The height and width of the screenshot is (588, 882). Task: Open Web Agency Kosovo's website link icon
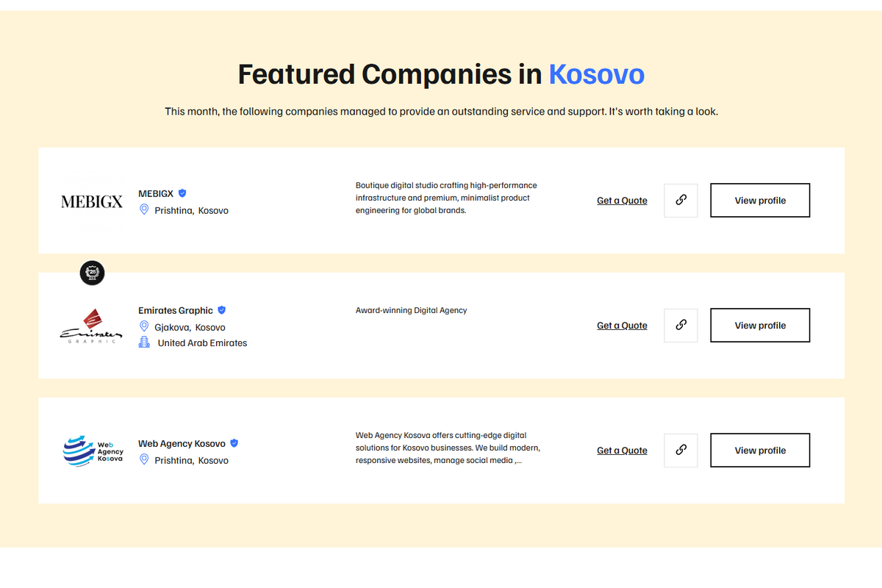(680, 450)
